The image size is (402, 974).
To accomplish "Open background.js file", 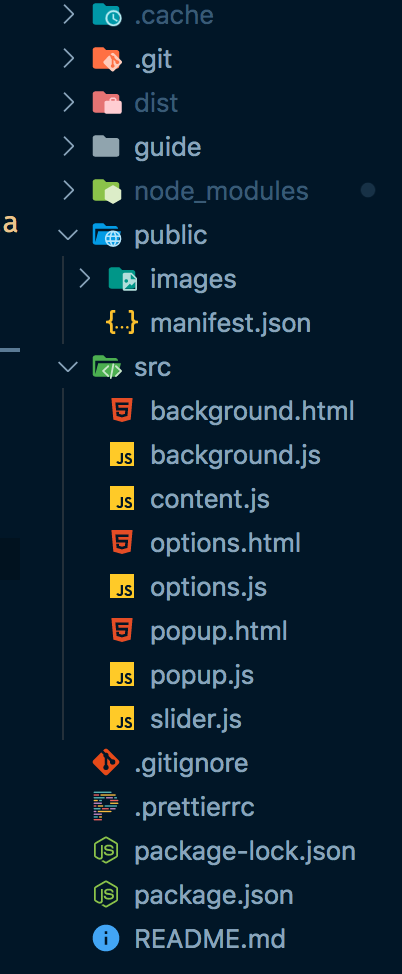I will pos(235,456).
